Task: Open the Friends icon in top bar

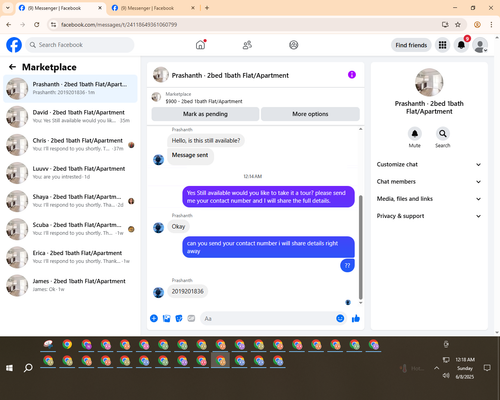Action: click(247, 45)
